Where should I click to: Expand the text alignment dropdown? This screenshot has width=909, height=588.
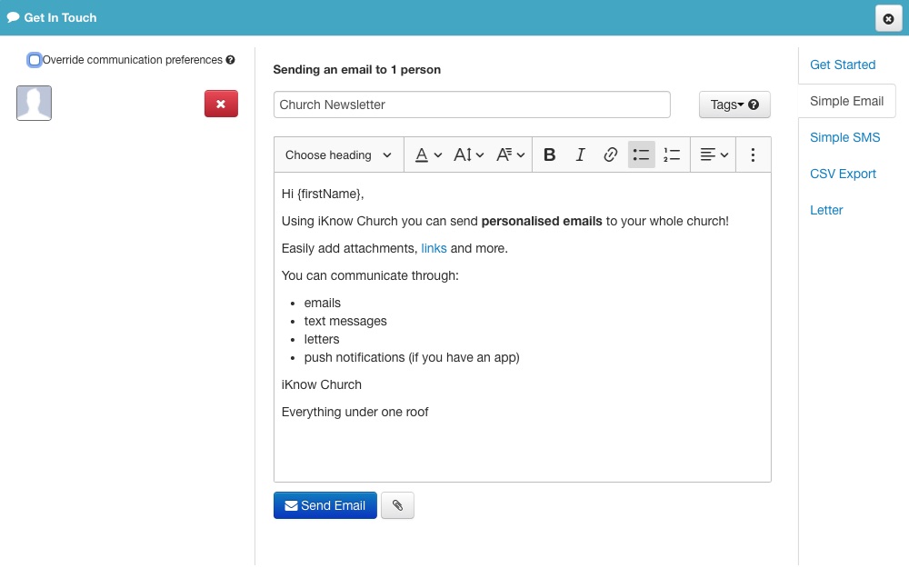coord(714,155)
